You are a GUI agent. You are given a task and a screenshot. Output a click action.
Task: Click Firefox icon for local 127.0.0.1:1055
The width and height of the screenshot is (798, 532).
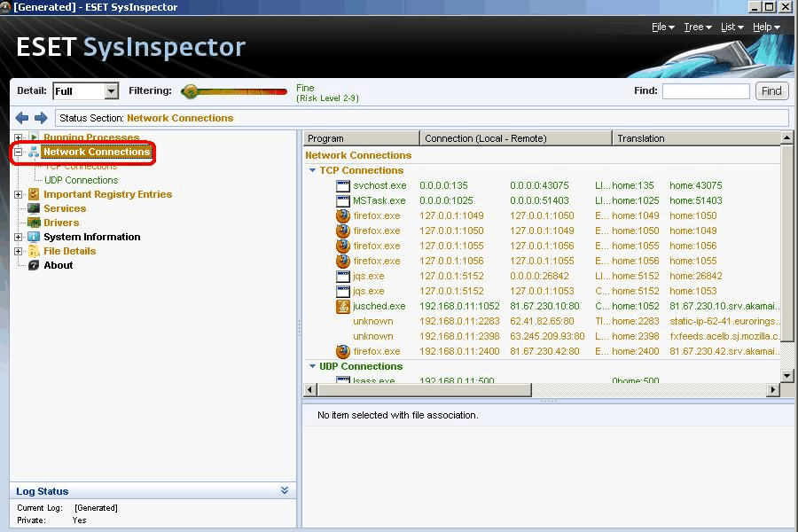click(343, 246)
